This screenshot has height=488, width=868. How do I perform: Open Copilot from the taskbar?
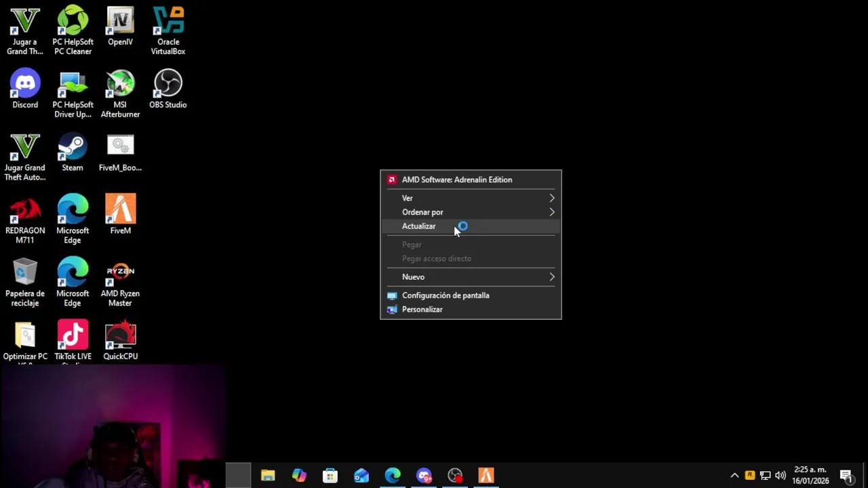coord(299,475)
